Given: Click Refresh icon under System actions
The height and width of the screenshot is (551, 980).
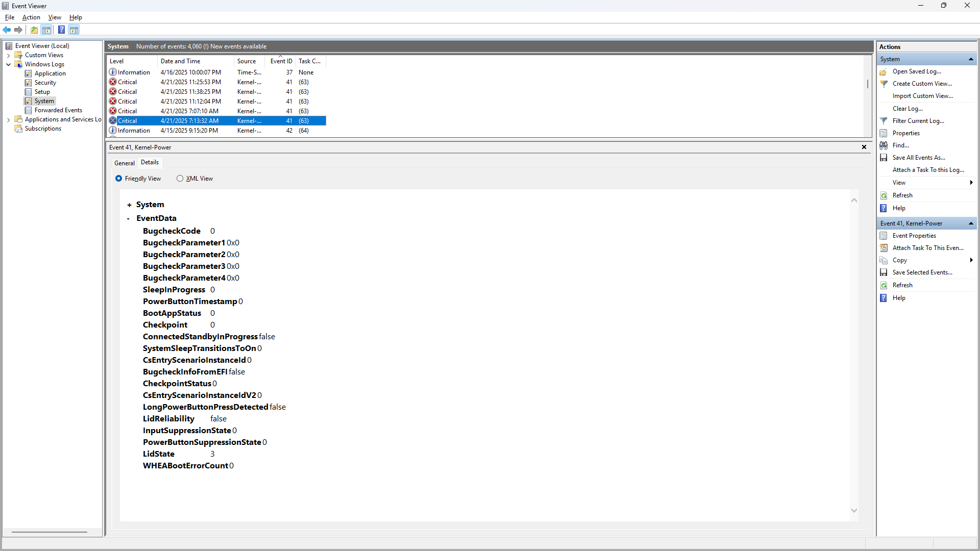Looking at the screenshot, I should (x=884, y=195).
